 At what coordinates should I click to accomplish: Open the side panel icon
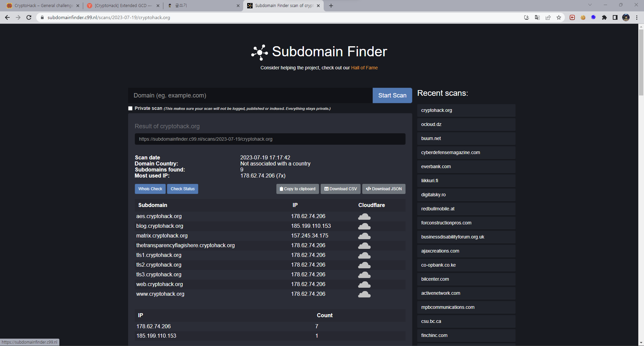pyautogui.click(x=615, y=17)
